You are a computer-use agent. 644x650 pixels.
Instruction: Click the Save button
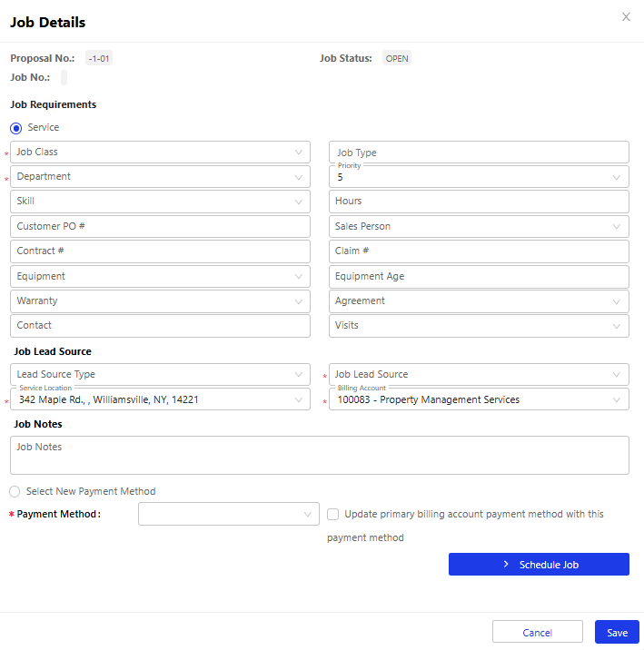click(617, 633)
